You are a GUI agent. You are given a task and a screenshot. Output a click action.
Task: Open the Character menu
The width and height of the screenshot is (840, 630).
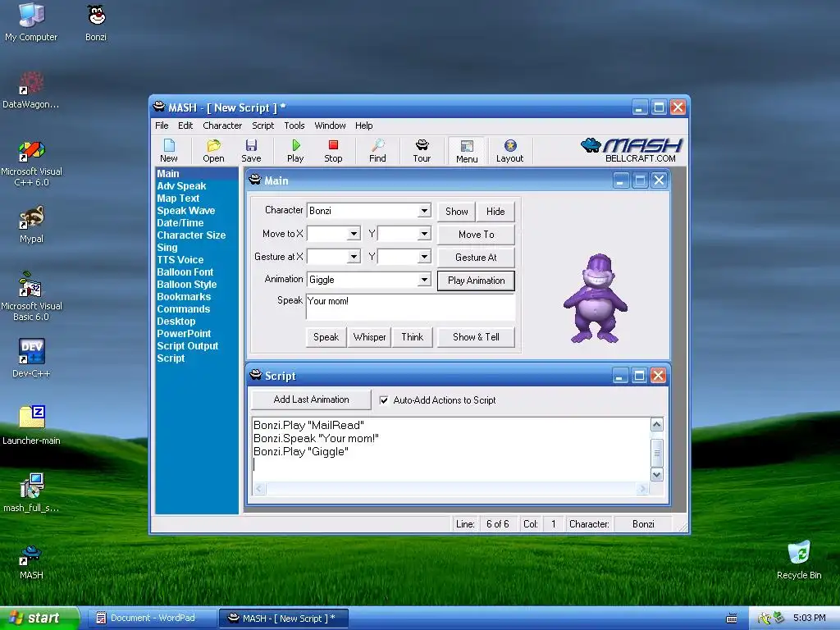pos(222,126)
